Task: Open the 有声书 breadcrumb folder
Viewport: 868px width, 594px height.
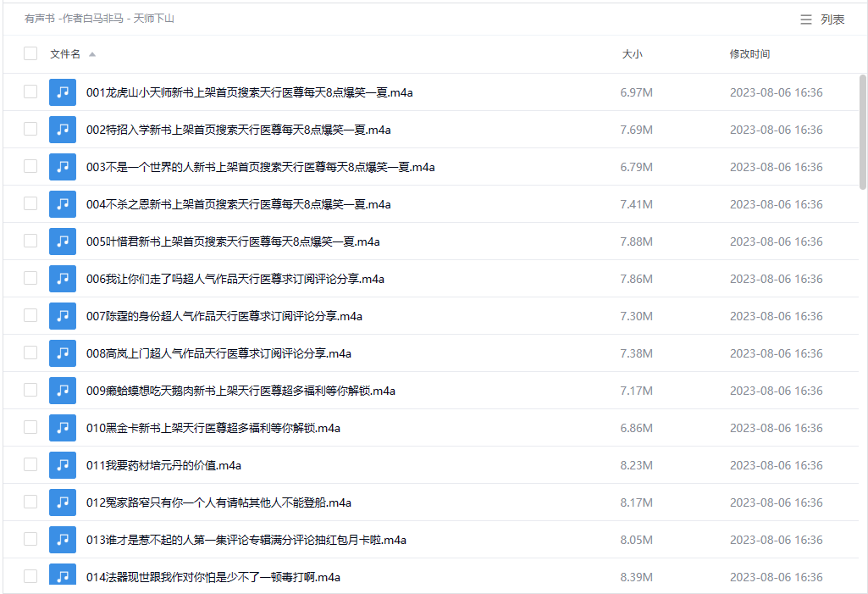Action: pos(36,18)
